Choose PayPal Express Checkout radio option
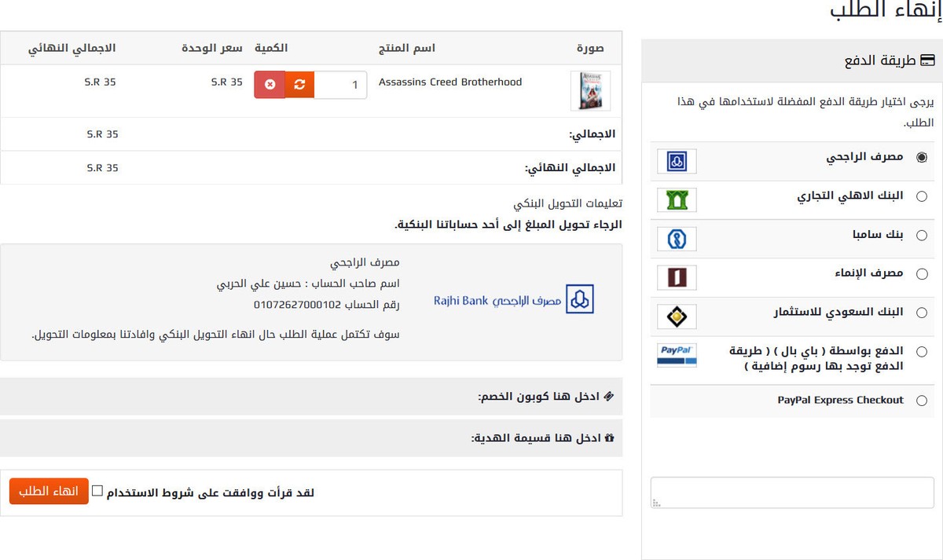Viewport: 943px width, 560px height. tap(922, 401)
